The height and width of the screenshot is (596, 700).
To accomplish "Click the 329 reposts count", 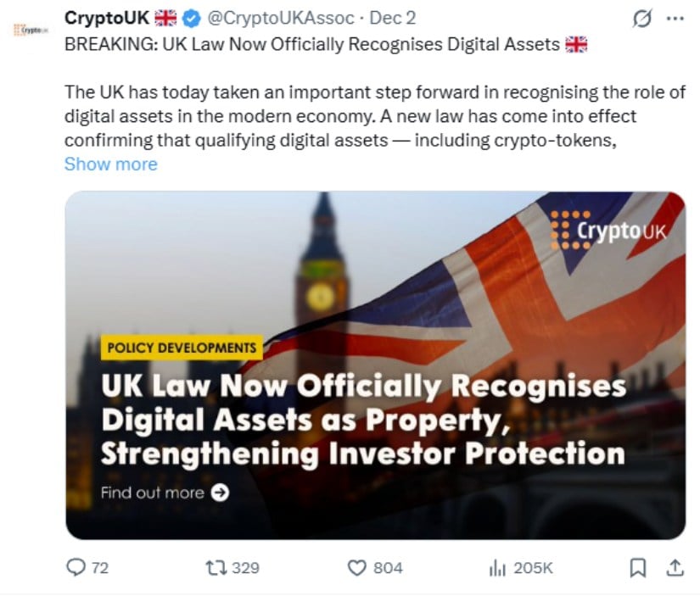I will point(245,567).
